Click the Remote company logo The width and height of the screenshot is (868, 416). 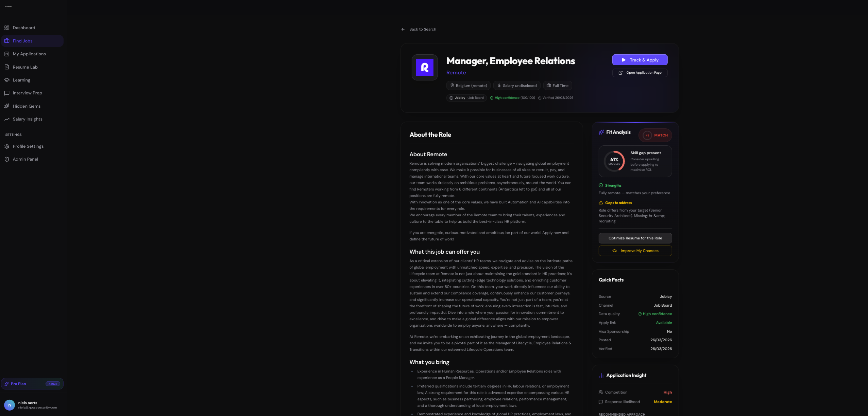[x=425, y=67]
